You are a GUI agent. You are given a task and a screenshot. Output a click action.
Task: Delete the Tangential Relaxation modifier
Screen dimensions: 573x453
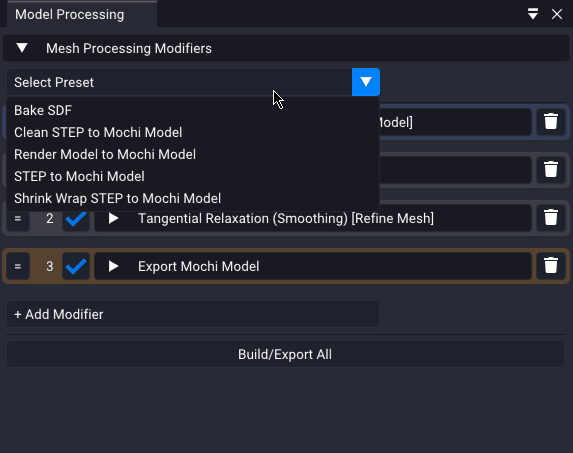[x=551, y=218]
